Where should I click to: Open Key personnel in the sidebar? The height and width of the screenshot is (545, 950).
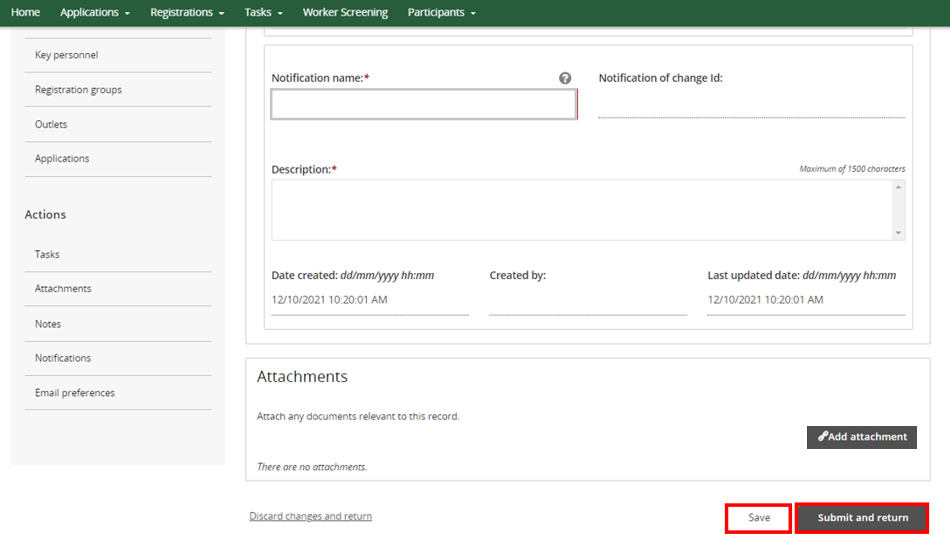[x=66, y=55]
